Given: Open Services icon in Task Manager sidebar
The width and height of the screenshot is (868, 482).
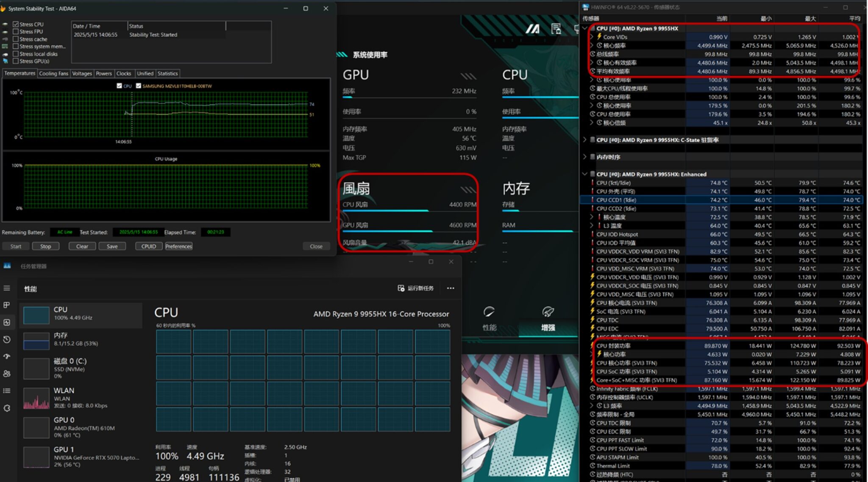Looking at the screenshot, I should click(x=7, y=408).
